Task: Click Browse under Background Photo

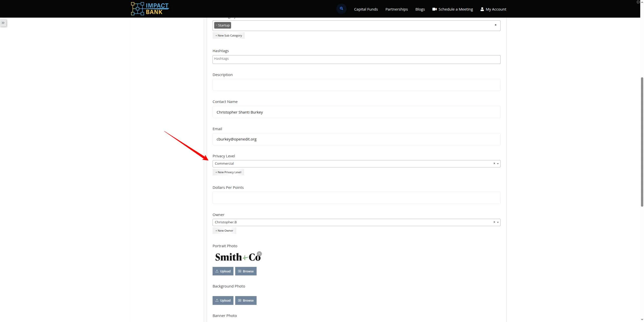Action: pos(246,300)
